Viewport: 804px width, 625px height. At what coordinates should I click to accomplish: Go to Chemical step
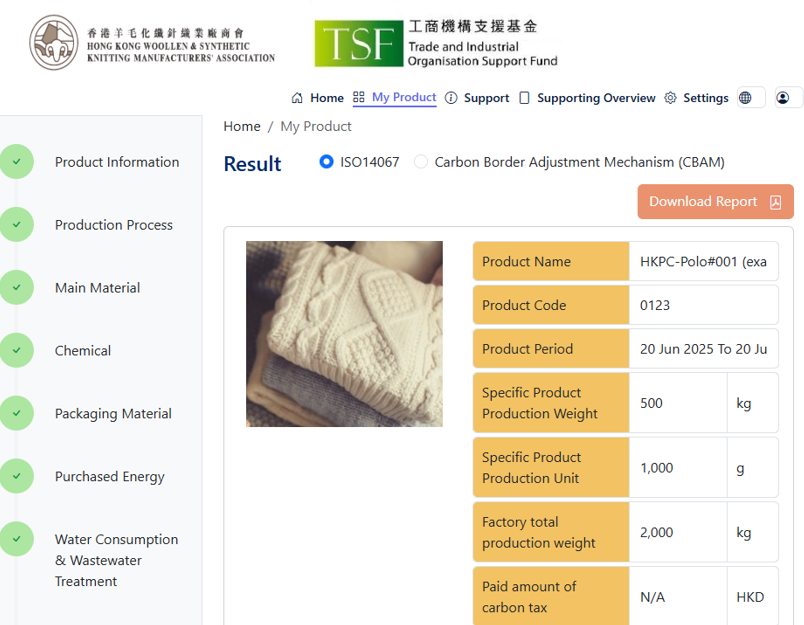83,351
